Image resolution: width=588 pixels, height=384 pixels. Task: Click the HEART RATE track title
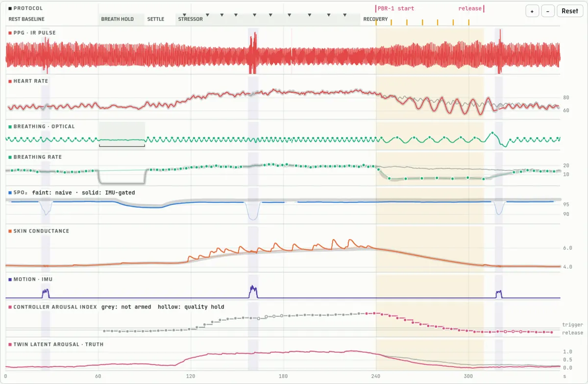click(x=31, y=81)
